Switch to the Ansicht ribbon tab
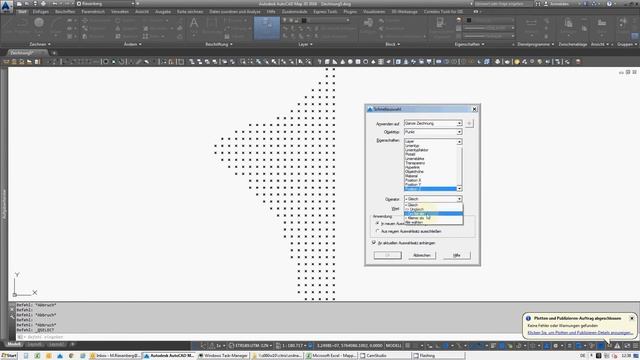640x360 pixels. pos(142,11)
